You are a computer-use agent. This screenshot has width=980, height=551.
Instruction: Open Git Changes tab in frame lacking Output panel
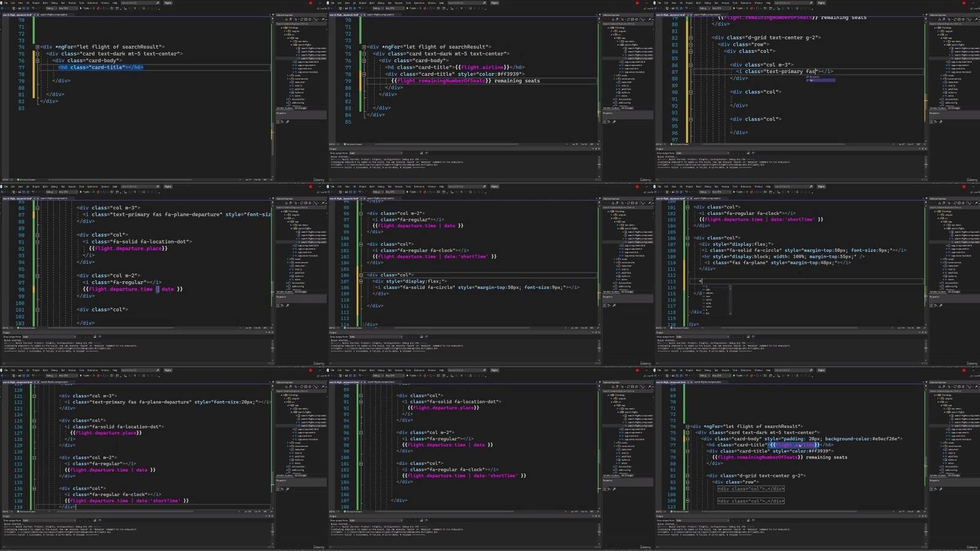coord(301,108)
